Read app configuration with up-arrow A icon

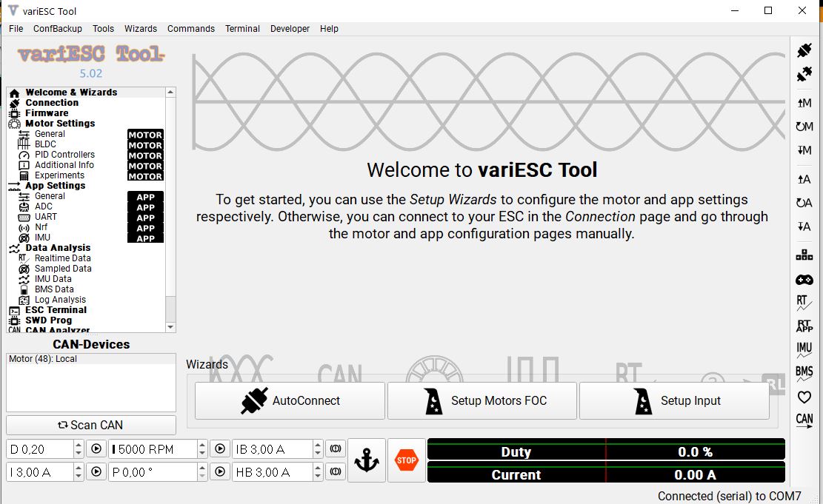click(x=804, y=179)
